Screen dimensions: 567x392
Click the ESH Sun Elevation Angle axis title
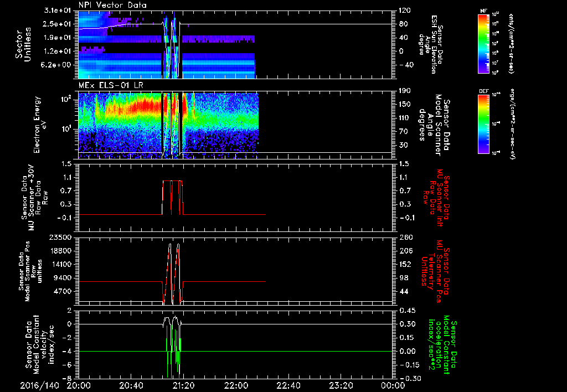click(x=430, y=44)
